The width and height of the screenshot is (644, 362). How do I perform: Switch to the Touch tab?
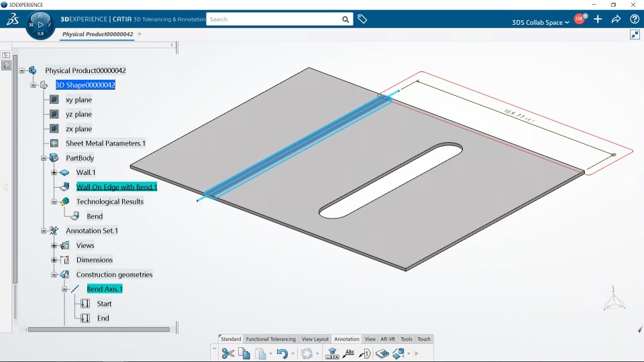(424, 339)
